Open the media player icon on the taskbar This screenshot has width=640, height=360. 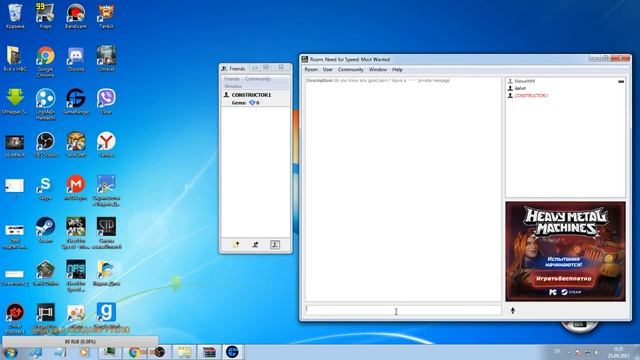84,352
